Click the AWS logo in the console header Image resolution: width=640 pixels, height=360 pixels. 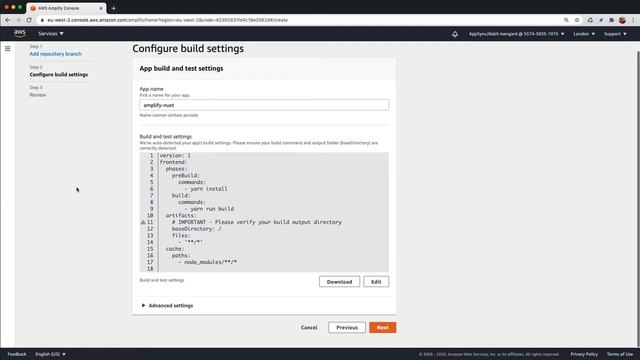(20, 33)
